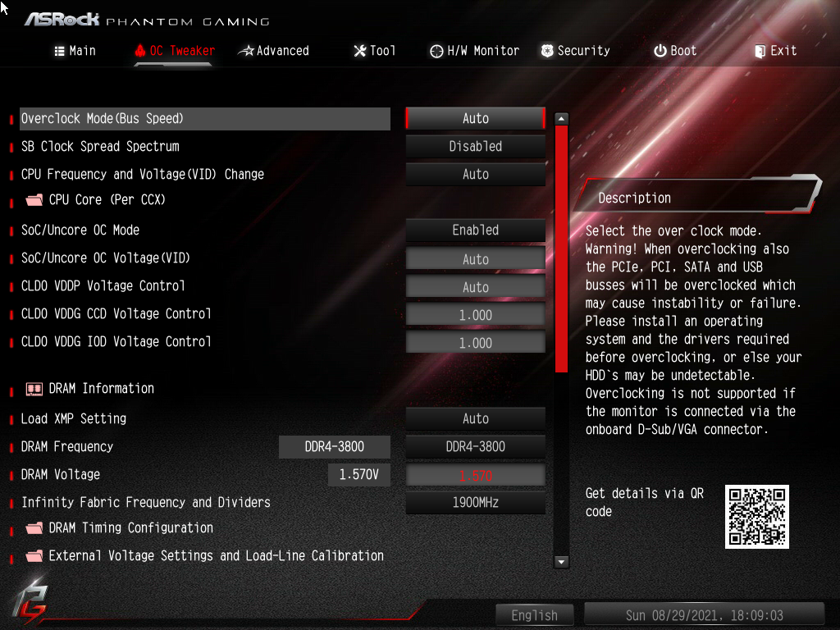This screenshot has height=630, width=840.
Task: Click the ASRock logo in the header
Action: pos(62,20)
